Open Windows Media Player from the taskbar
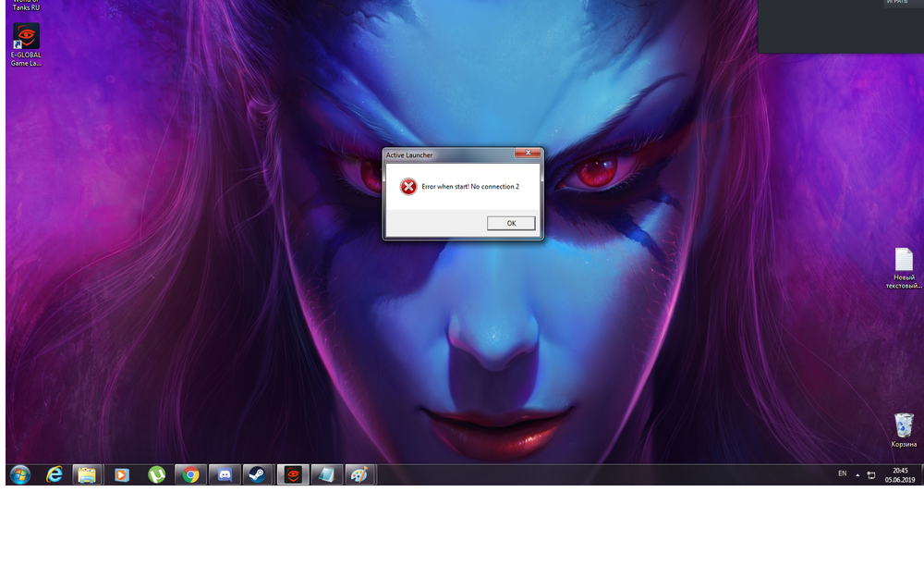Viewport: 924px width, 578px height. pos(121,474)
